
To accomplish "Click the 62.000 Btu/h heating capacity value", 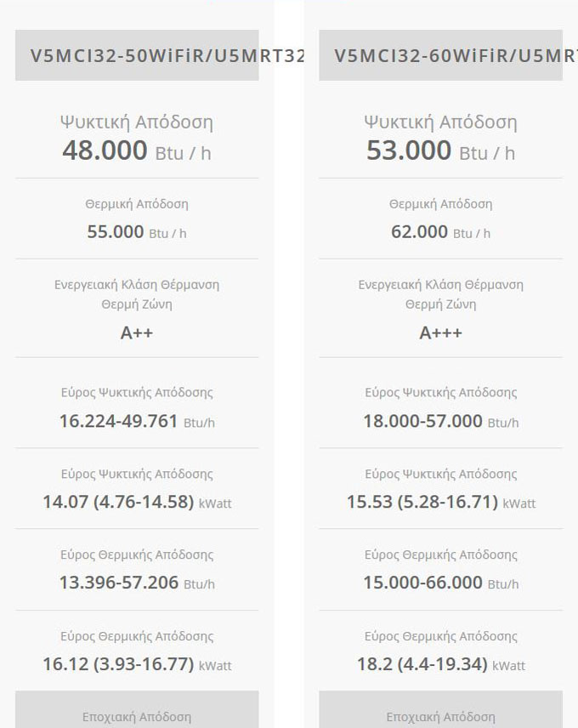I will click(x=440, y=232).
